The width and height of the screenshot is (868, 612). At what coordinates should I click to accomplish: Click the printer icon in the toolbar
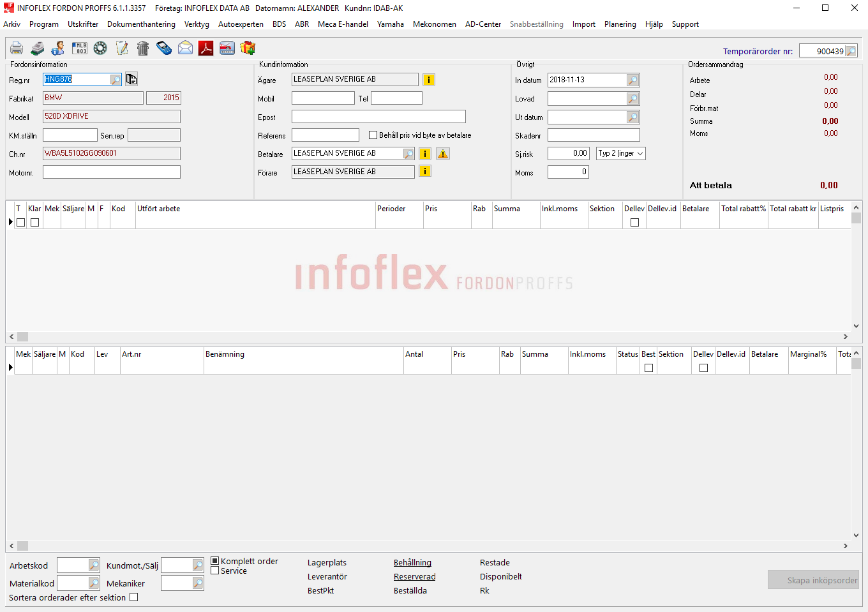17,49
